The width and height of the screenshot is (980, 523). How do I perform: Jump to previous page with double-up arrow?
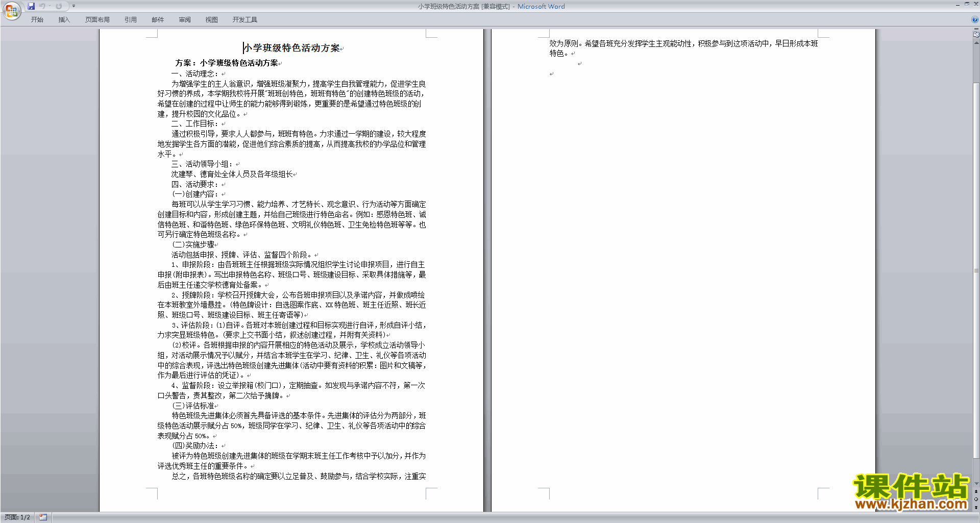click(x=976, y=492)
